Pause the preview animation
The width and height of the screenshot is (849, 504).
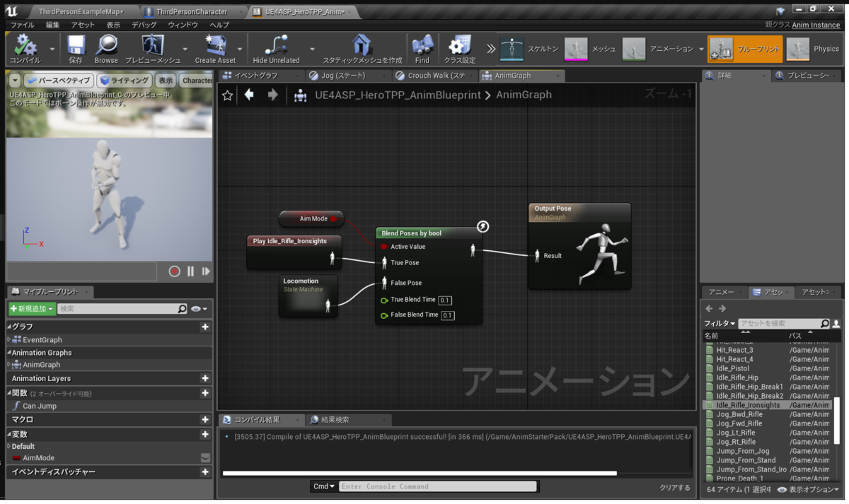(190, 271)
